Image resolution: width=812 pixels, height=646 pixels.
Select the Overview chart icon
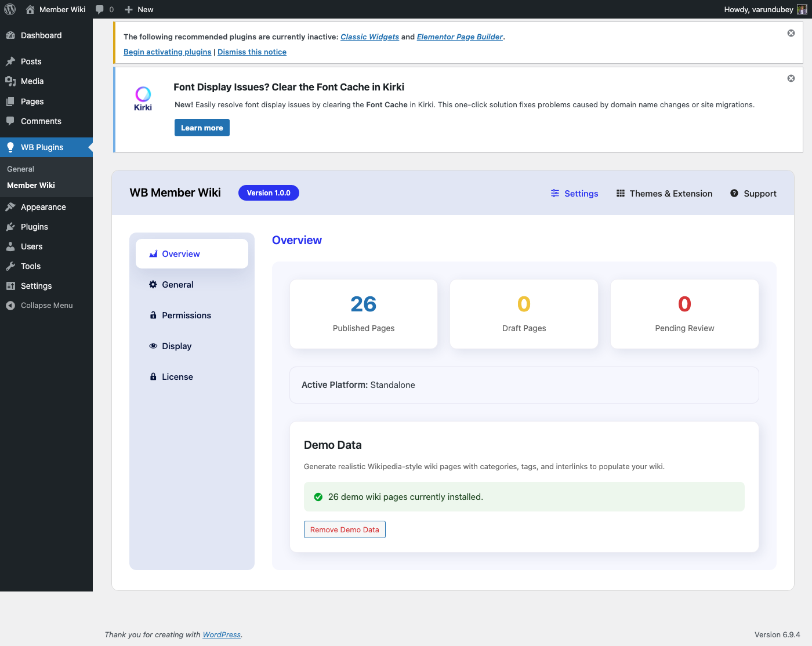pyautogui.click(x=153, y=253)
